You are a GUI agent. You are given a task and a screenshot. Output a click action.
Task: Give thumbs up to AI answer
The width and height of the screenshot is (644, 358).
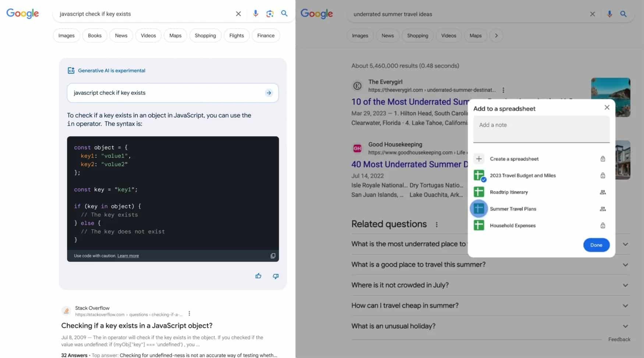[x=258, y=276]
